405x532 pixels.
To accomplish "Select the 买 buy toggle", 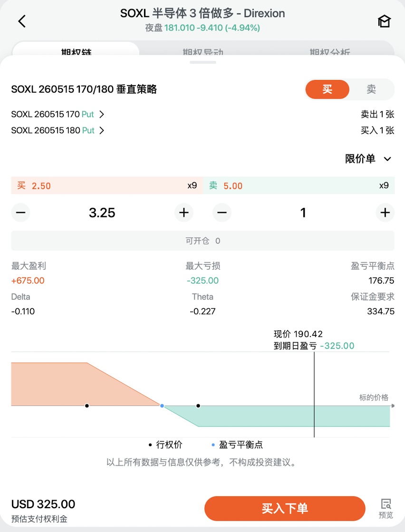I will pyautogui.click(x=328, y=89).
